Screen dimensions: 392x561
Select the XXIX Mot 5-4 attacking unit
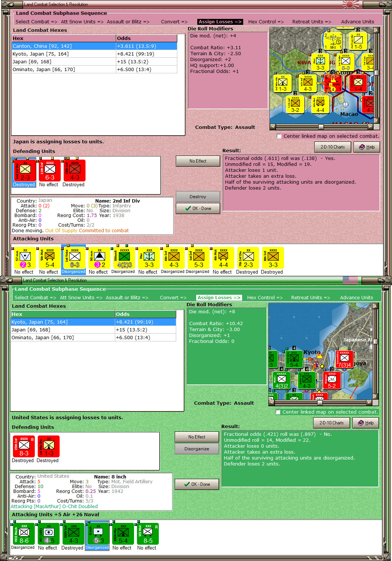click(x=123, y=534)
